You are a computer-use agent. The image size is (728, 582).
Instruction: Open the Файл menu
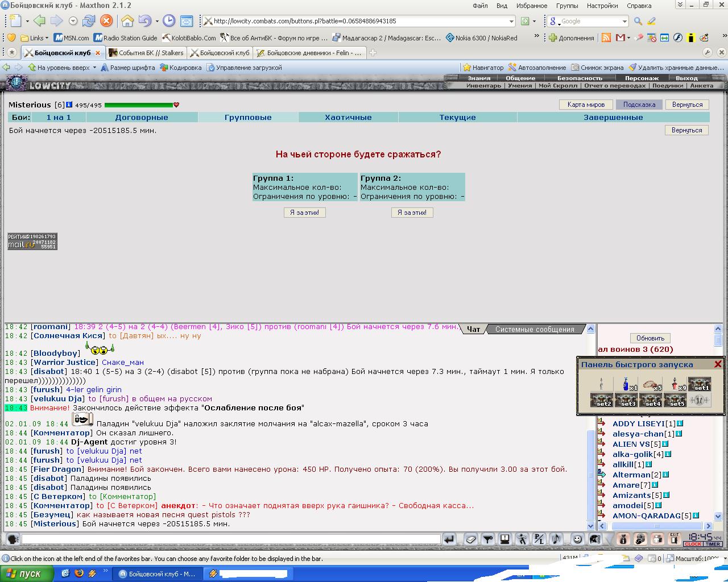pyautogui.click(x=479, y=6)
